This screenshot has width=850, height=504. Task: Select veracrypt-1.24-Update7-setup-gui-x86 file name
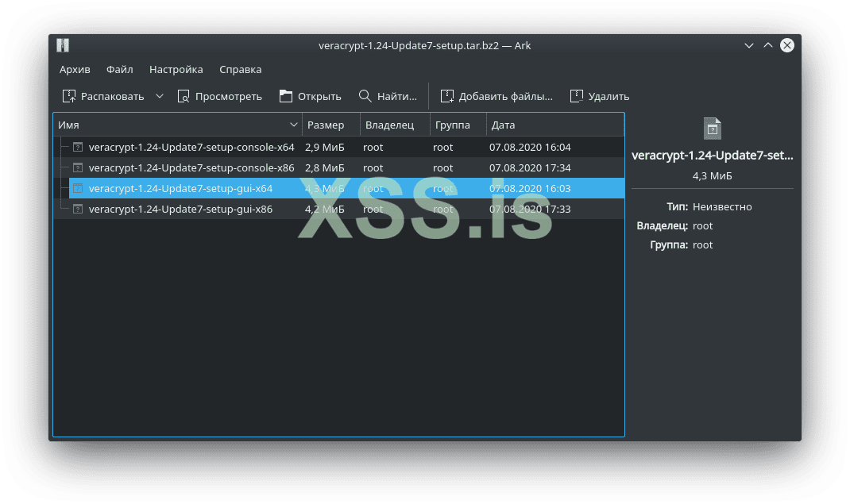click(x=180, y=209)
